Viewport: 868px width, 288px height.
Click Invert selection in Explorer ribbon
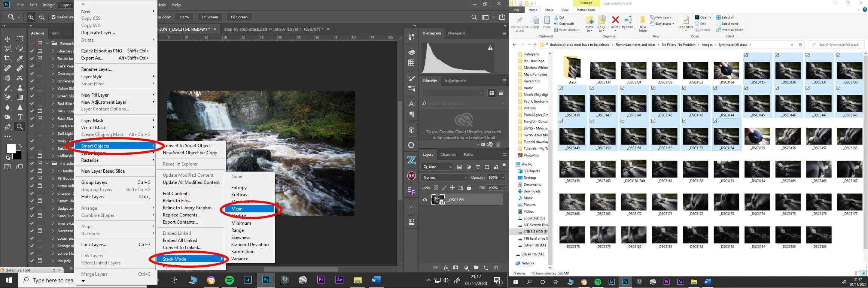(x=730, y=30)
